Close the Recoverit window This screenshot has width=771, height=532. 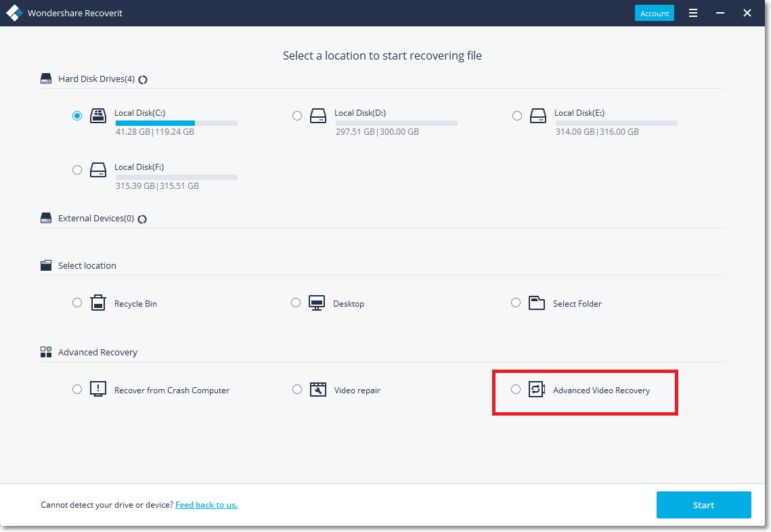[x=747, y=14]
